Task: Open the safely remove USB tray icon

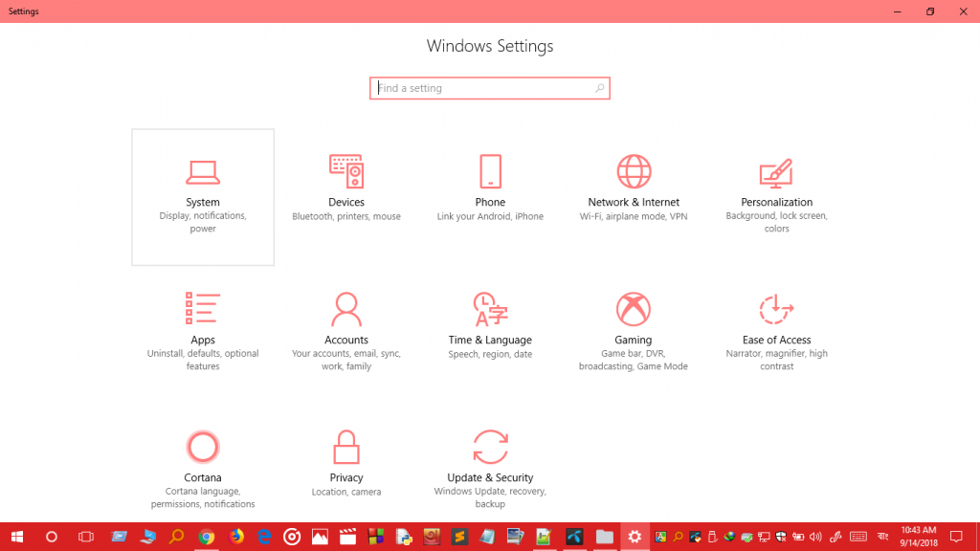Action: [712, 537]
